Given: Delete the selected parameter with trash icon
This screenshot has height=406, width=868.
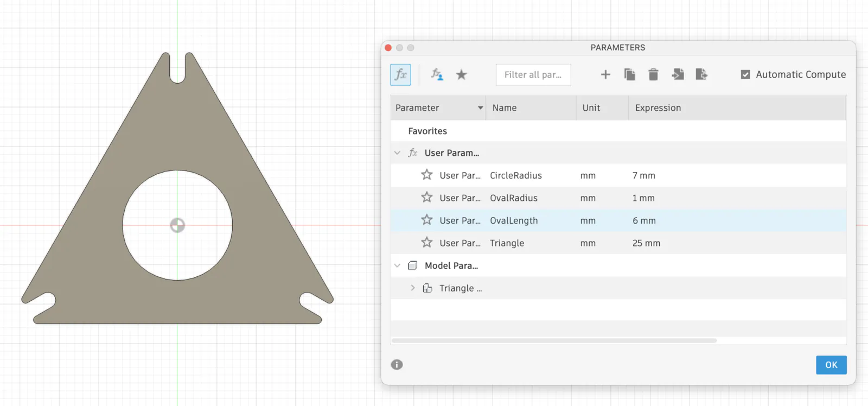Looking at the screenshot, I should coord(653,74).
